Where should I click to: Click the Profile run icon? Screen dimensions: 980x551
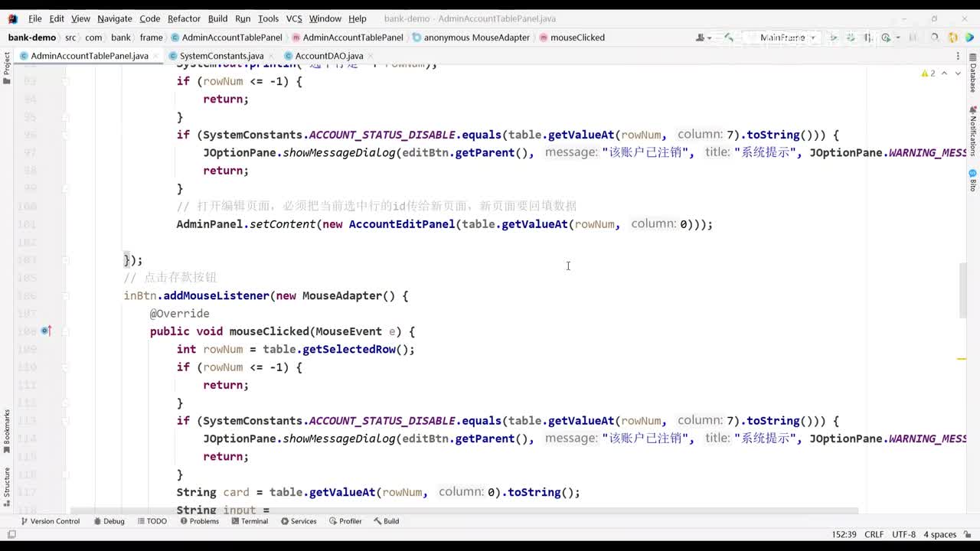(x=886, y=37)
